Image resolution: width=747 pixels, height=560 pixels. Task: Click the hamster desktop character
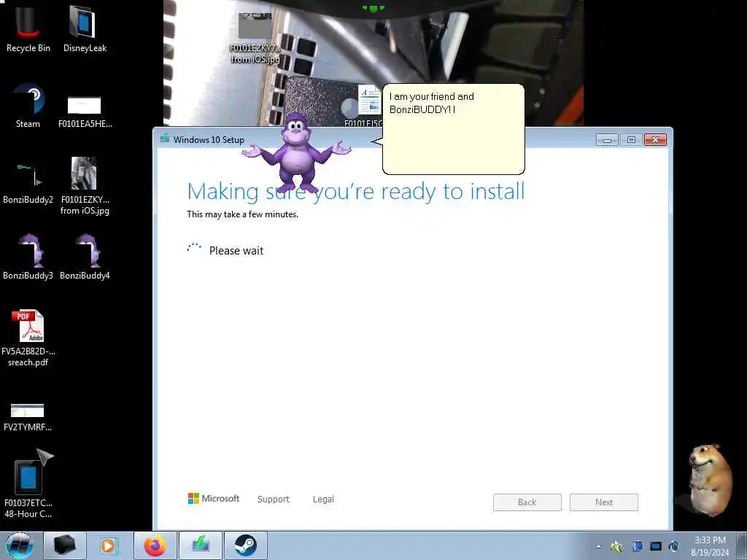[709, 481]
